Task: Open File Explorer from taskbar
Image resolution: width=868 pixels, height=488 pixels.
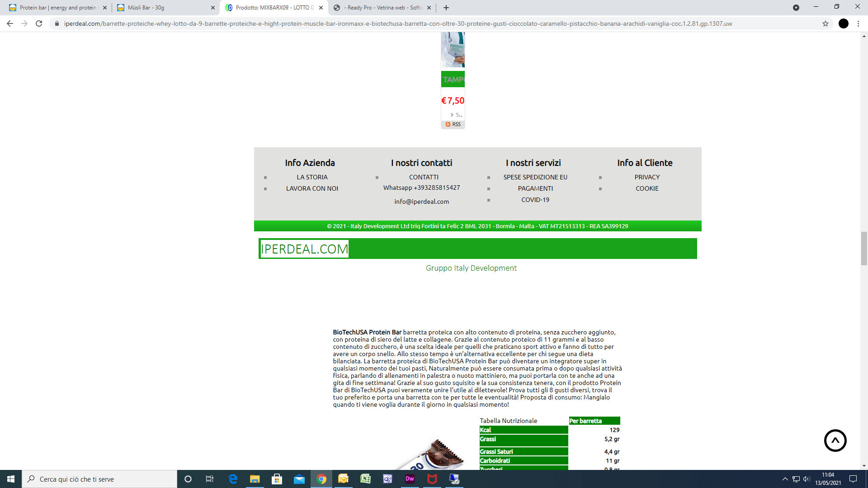Action: click(255, 479)
